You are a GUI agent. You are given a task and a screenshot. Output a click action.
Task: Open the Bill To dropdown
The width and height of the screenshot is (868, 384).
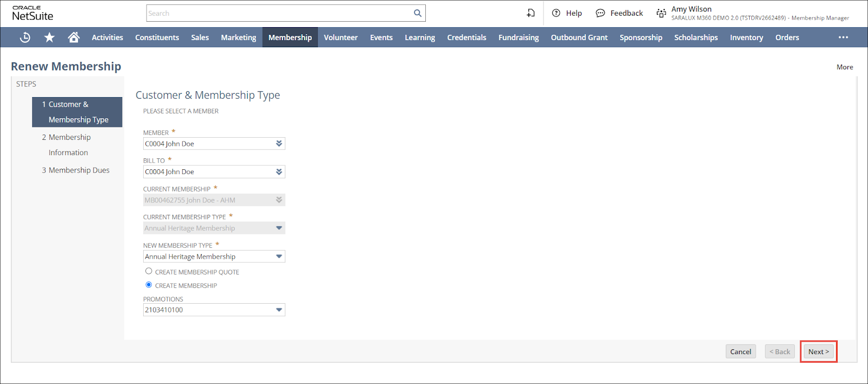pos(279,172)
